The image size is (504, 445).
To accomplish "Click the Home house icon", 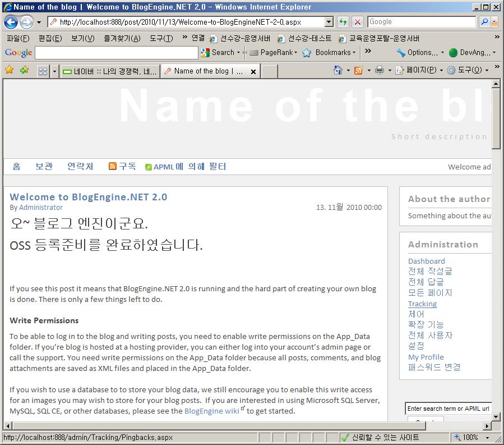I will coord(338,70).
